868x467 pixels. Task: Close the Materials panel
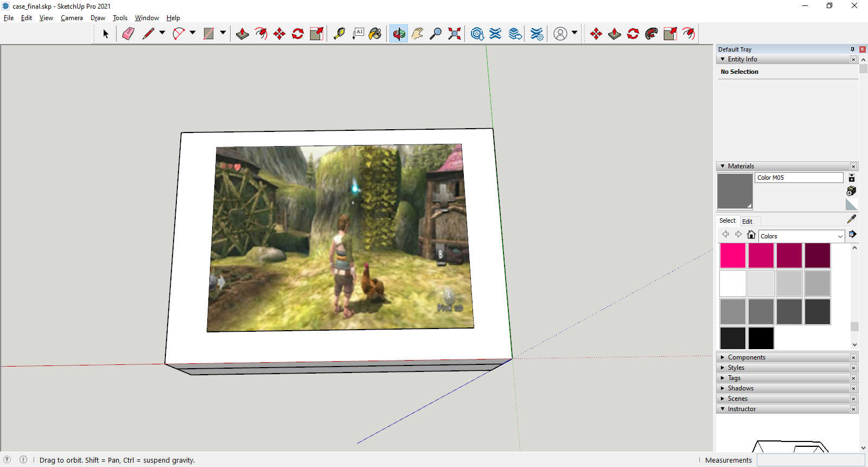[x=853, y=166]
